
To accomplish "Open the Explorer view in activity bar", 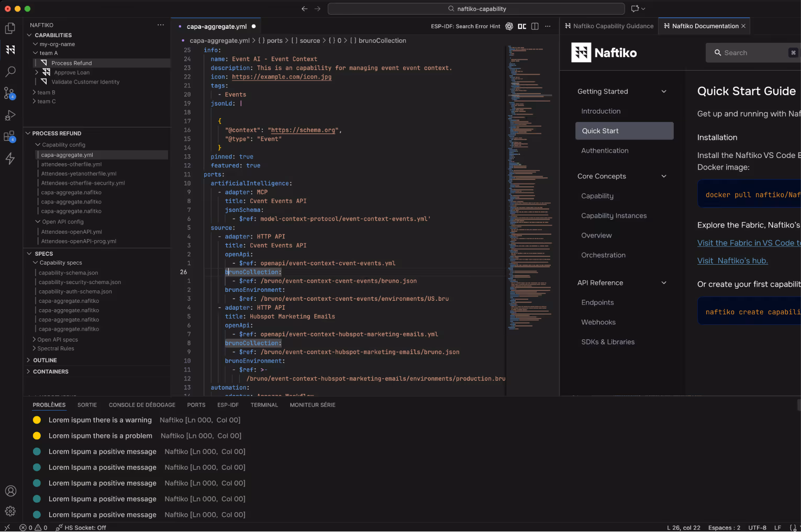I will coord(10,28).
